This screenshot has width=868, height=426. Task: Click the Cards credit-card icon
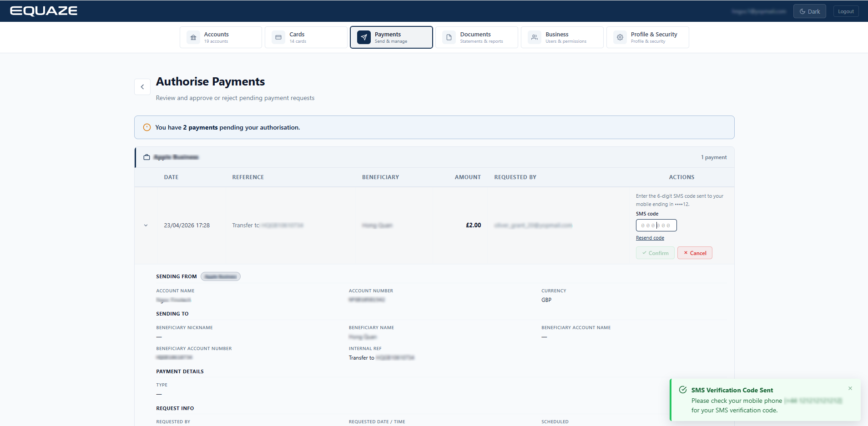[x=278, y=37]
